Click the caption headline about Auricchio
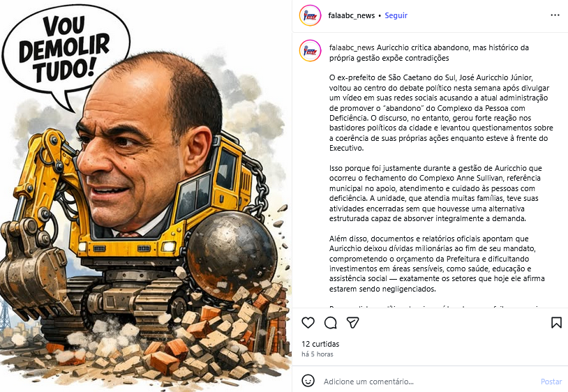This screenshot has width=568, height=392. tap(429, 53)
